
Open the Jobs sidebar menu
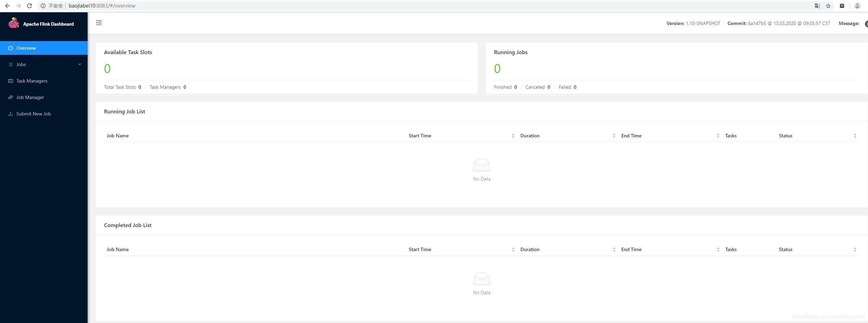[44, 64]
